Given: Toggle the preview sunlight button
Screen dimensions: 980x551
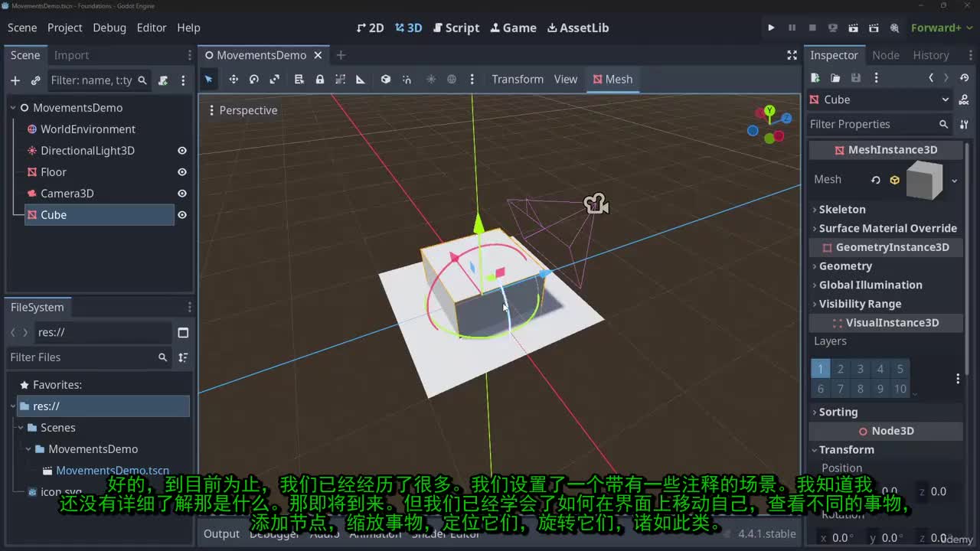Looking at the screenshot, I should (431, 80).
